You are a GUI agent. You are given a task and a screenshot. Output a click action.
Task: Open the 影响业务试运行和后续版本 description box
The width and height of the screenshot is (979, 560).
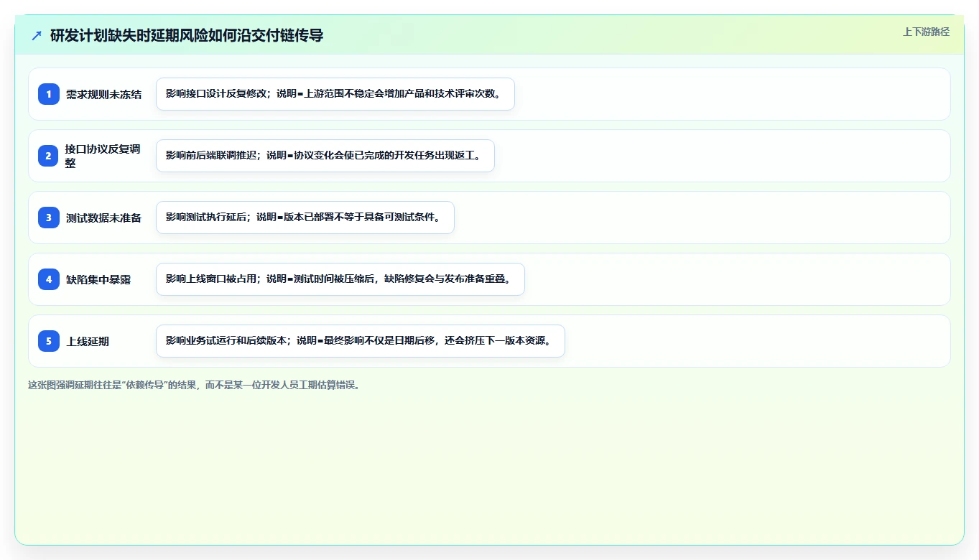tap(361, 341)
